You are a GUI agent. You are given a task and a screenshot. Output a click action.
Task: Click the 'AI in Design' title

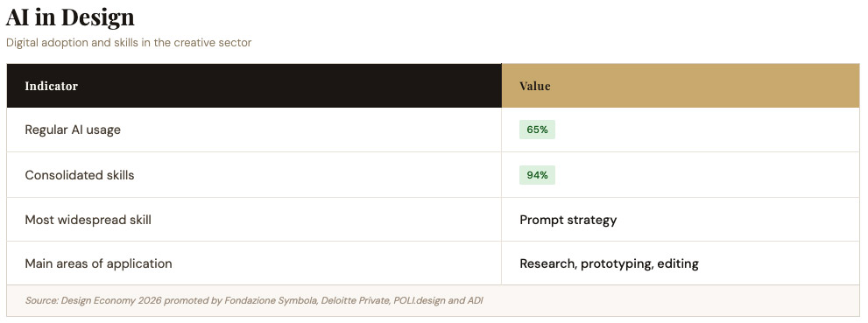[x=70, y=17]
